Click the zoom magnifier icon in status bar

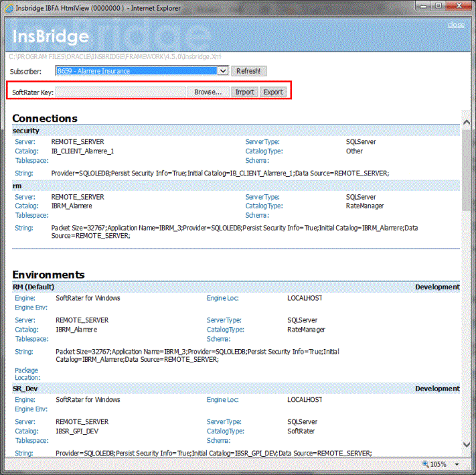(x=426, y=464)
